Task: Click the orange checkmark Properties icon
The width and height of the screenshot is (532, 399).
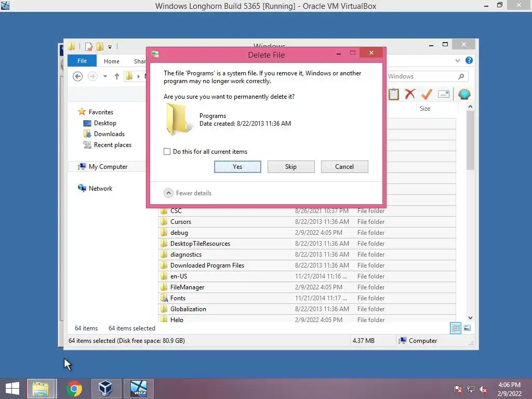Action: pos(427,94)
